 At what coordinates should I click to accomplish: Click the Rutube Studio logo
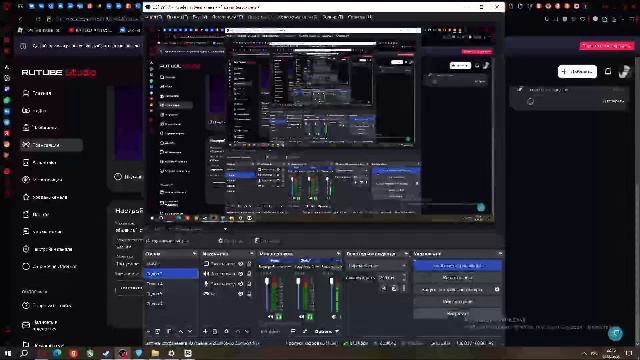click(59, 72)
